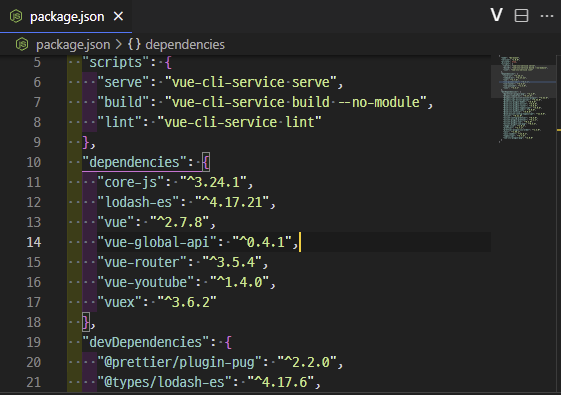Click the "^3.5.4" version value
The width and height of the screenshot is (561, 395).
tap(232, 263)
